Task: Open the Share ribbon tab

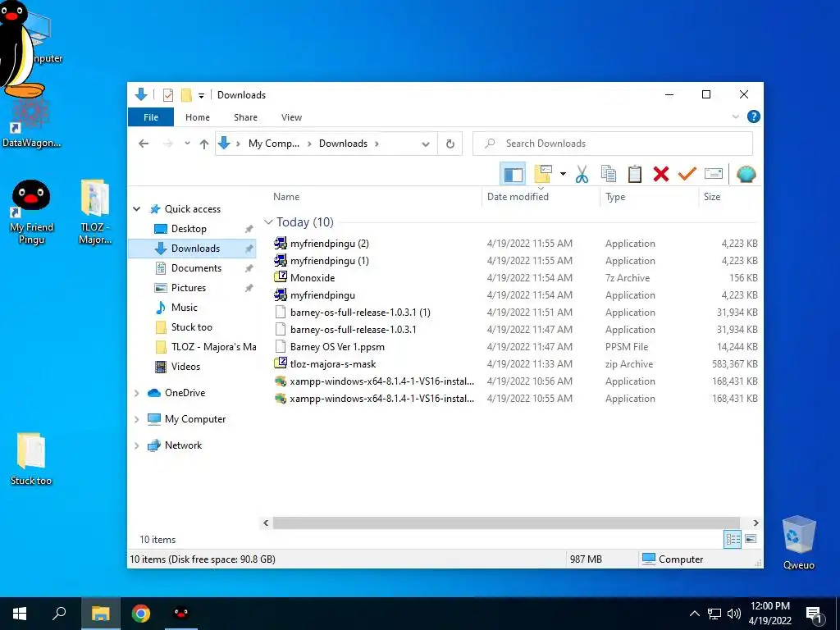Action: (245, 117)
